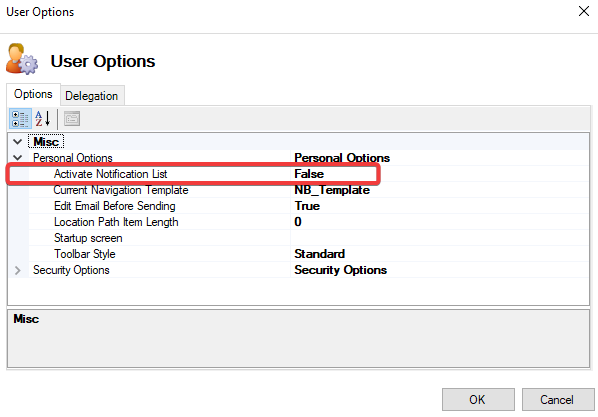Close the User Options dialog
598x417 pixels.
tap(584, 11)
